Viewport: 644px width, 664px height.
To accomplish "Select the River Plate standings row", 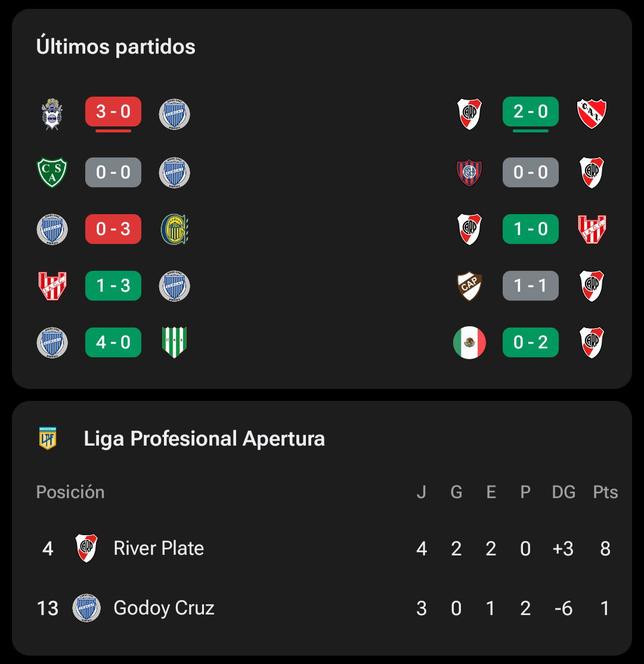I will tap(322, 548).
